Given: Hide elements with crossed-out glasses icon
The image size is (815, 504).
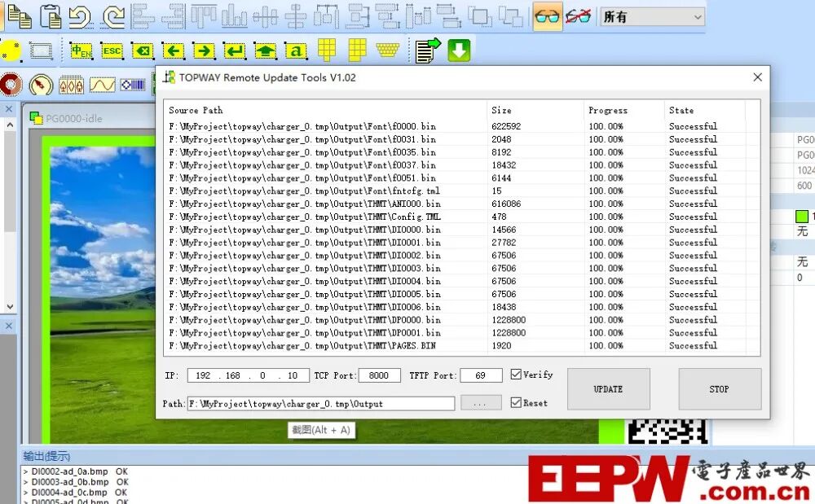Looking at the screenshot, I should click(578, 16).
